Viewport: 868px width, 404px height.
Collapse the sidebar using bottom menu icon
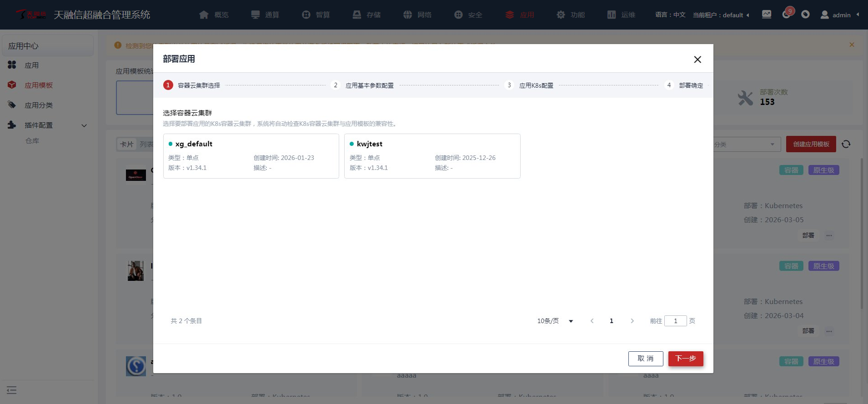(x=12, y=390)
